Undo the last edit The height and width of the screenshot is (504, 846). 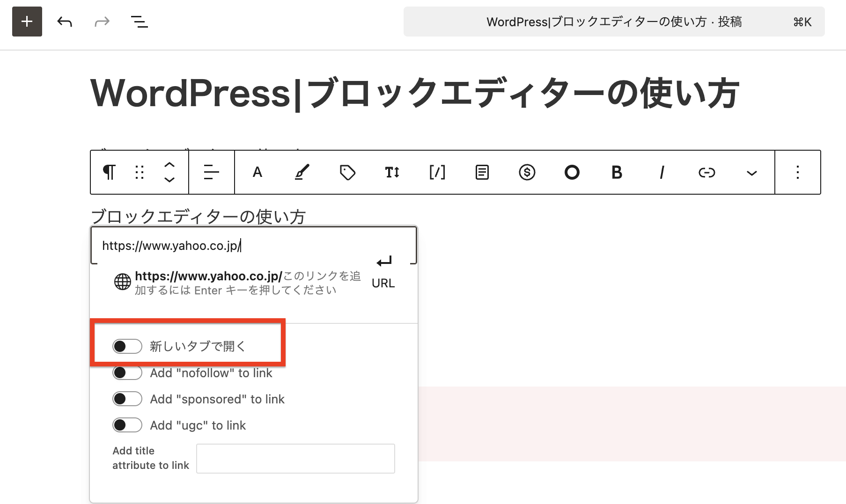click(x=65, y=22)
